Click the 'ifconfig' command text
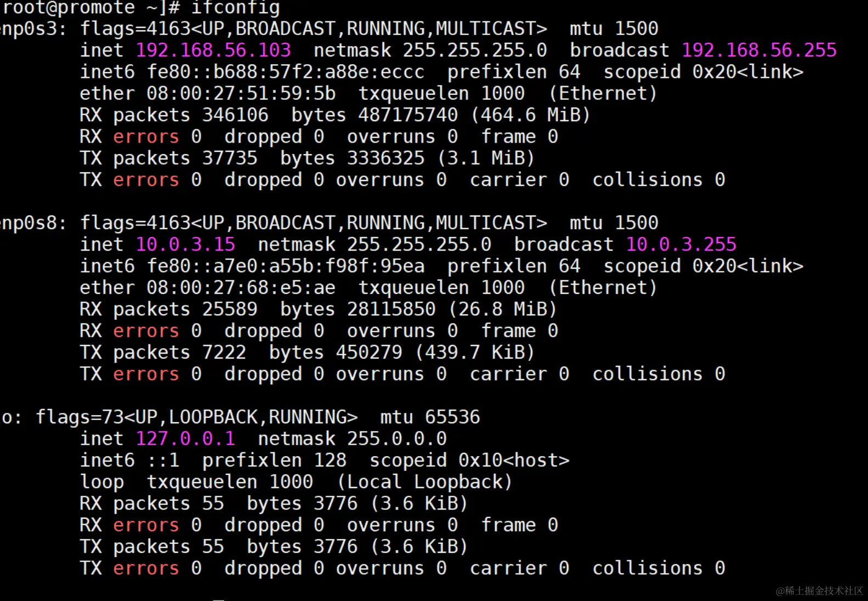This screenshot has height=601, width=868. click(x=235, y=8)
